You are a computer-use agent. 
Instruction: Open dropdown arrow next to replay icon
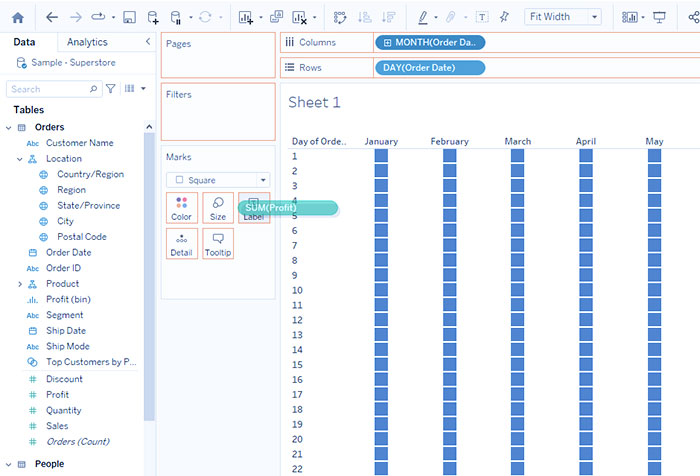pos(113,17)
